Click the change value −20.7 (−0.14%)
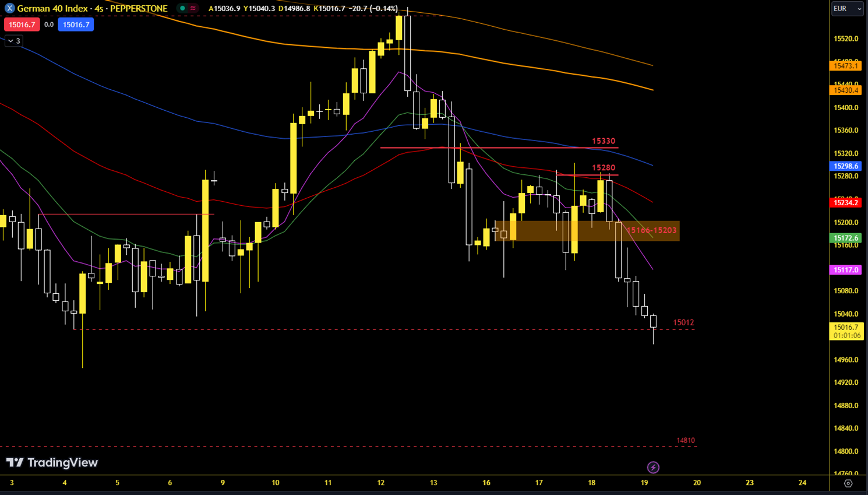868x495 pixels. [x=373, y=8]
